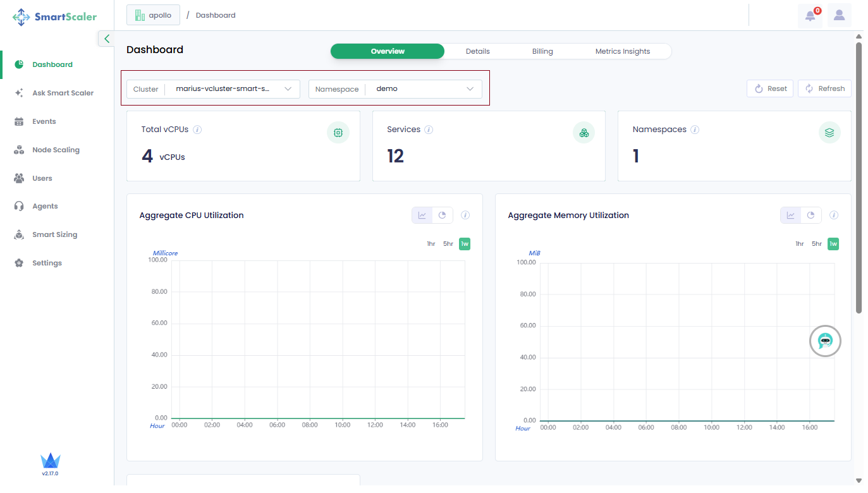Screen dimensions: 868x493
Task: Click info icon next to Total vCPUs
Action: click(197, 130)
